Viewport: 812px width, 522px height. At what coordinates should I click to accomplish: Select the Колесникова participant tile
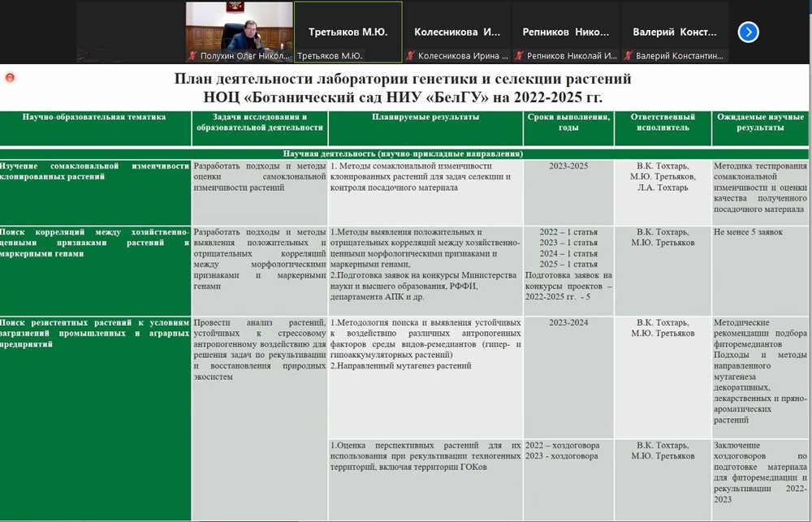(x=456, y=32)
